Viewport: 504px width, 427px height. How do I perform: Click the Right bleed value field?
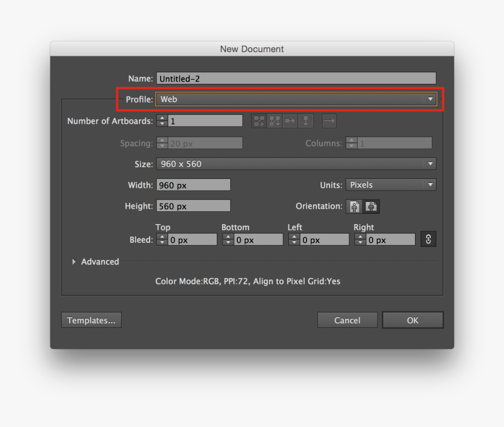(x=390, y=239)
